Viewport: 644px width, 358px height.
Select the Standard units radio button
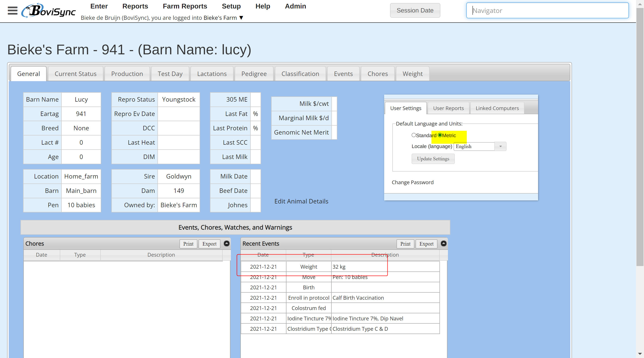(414, 135)
